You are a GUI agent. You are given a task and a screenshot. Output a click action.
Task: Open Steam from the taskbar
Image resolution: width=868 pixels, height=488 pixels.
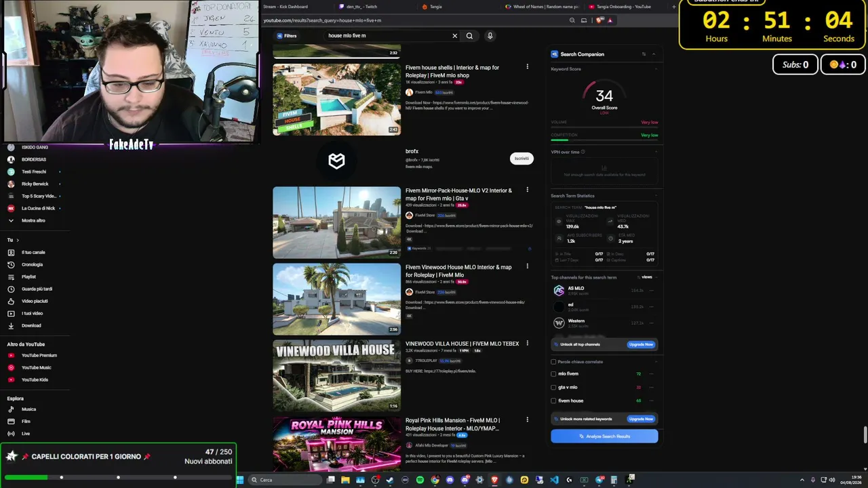[390, 480]
